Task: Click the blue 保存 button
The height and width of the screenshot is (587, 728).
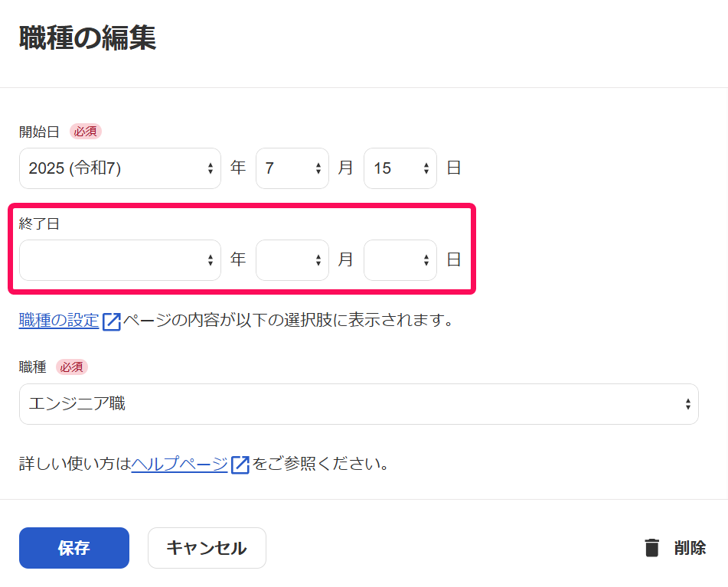Action: point(74,547)
